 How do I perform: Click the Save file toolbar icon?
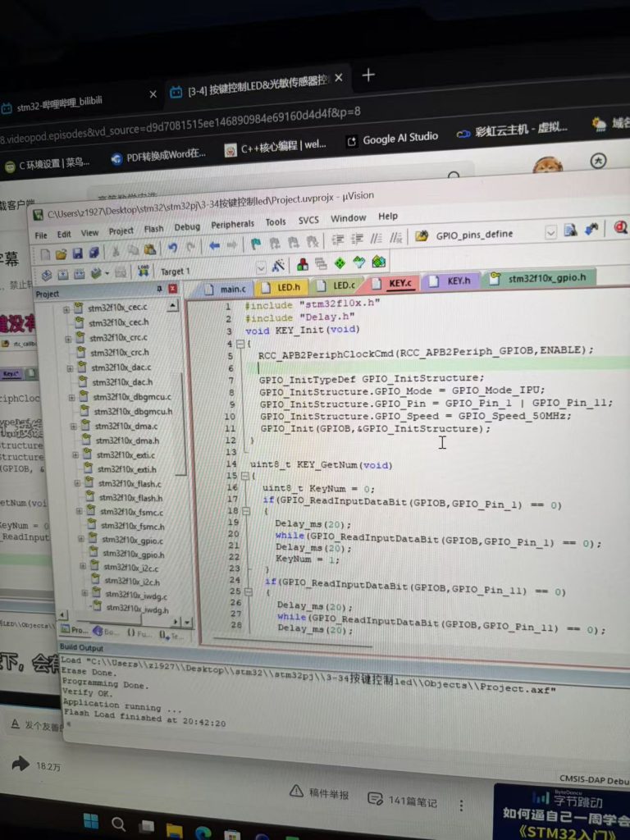77,253
